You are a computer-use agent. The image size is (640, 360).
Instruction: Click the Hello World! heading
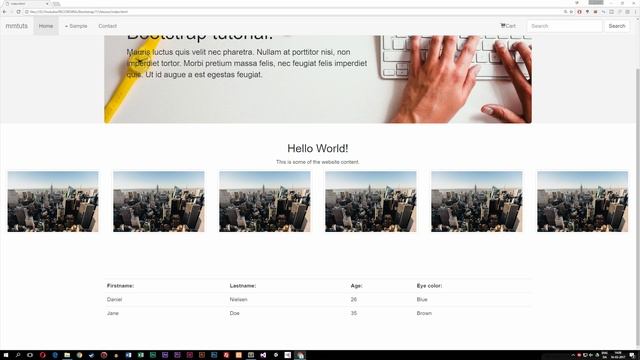point(318,149)
